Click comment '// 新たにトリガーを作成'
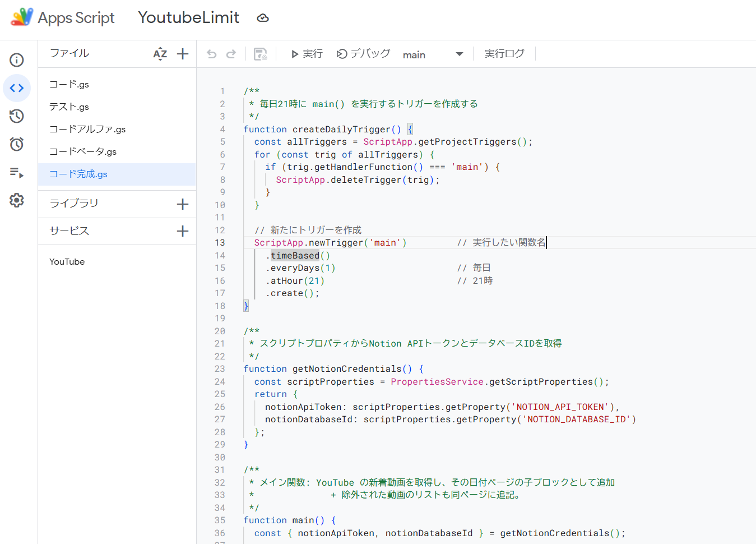 pos(308,230)
